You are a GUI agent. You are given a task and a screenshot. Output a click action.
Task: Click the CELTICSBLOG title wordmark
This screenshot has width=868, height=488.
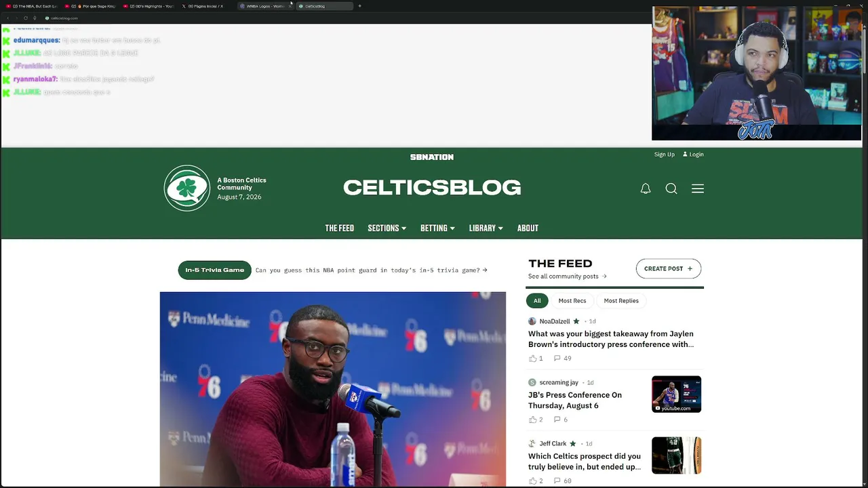coord(432,188)
